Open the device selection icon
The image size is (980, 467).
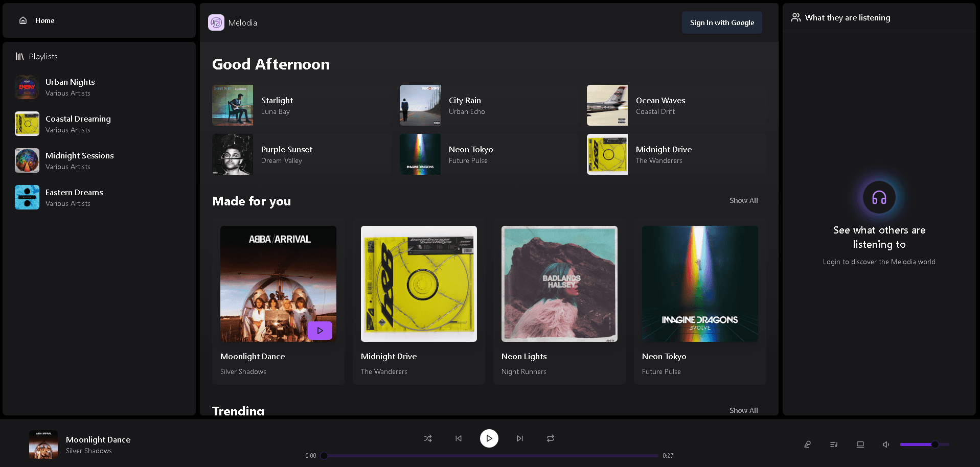point(860,445)
